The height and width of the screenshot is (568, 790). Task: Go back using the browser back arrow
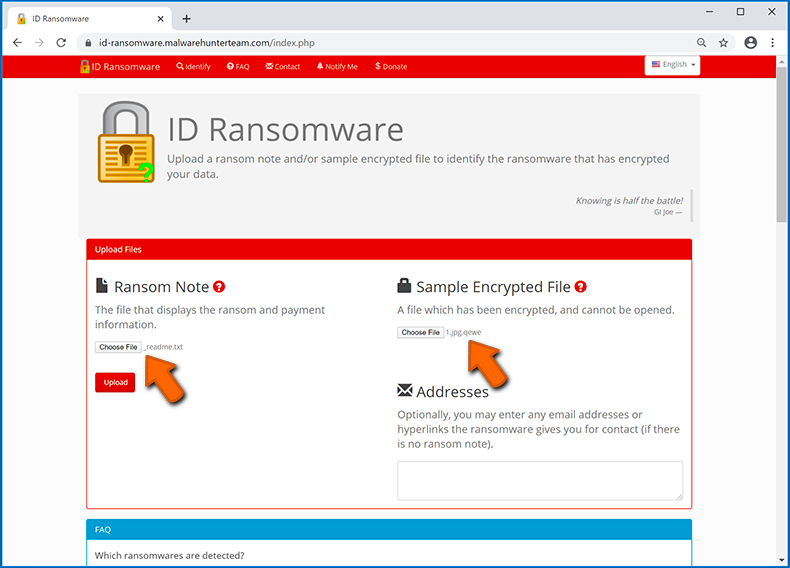17,43
